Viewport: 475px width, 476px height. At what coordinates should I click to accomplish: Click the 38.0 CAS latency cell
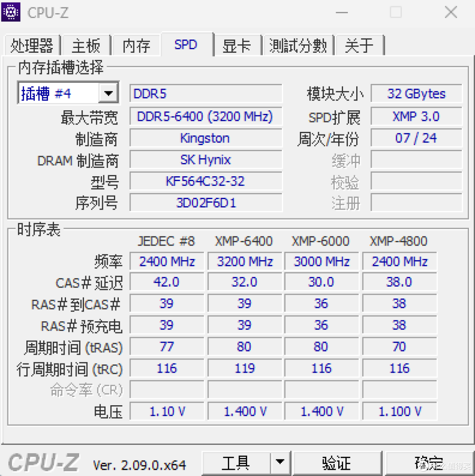click(x=400, y=282)
